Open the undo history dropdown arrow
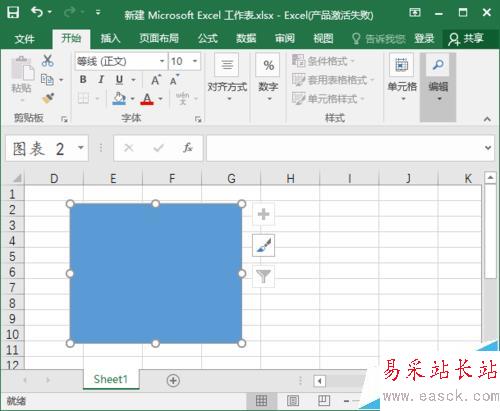This screenshot has width=500, height=411. pyautogui.click(x=50, y=12)
